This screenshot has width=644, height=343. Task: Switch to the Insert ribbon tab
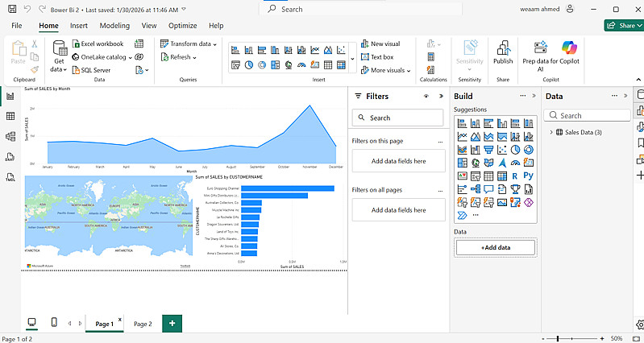pyautogui.click(x=78, y=26)
